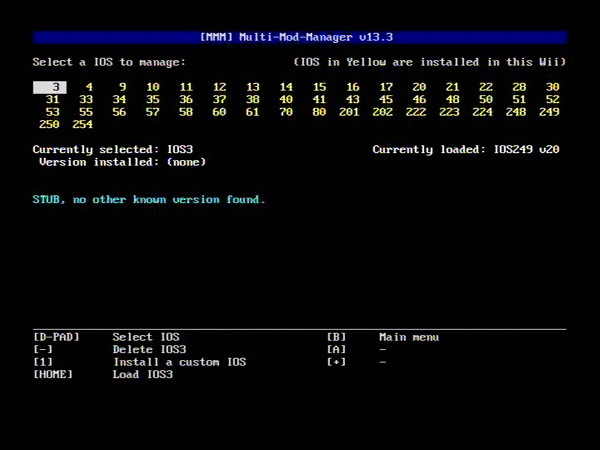Select IOS 38 entry

(253, 99)
